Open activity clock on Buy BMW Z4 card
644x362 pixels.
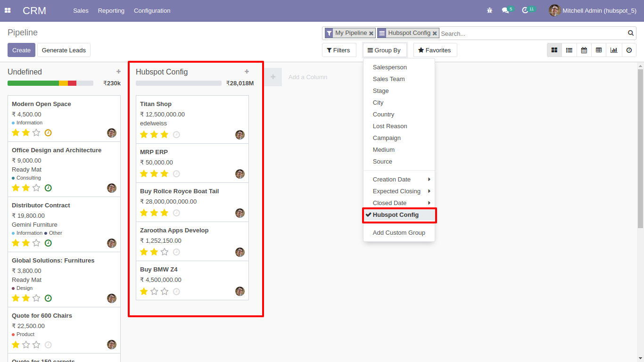tap(176, 292)
